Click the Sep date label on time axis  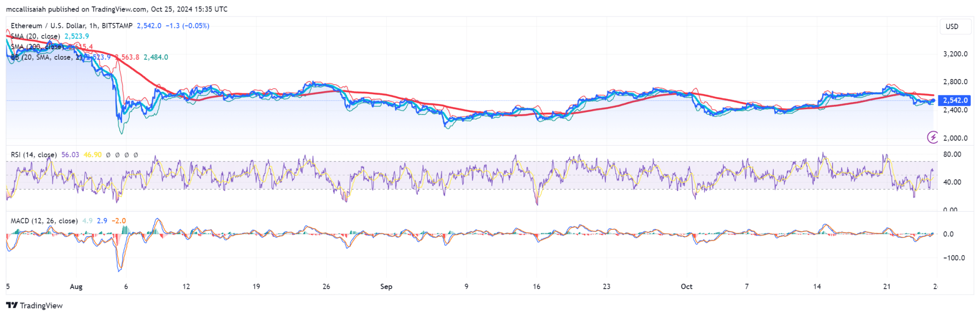tap(386, 286)
